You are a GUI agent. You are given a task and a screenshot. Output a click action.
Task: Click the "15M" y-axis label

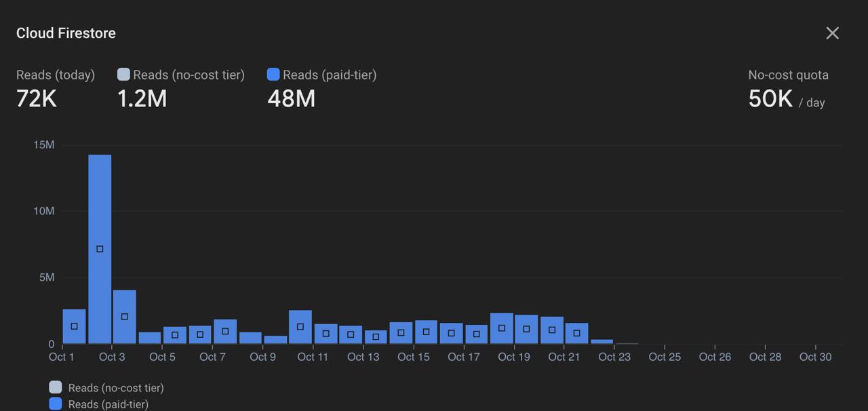click(x=44, y=145)
